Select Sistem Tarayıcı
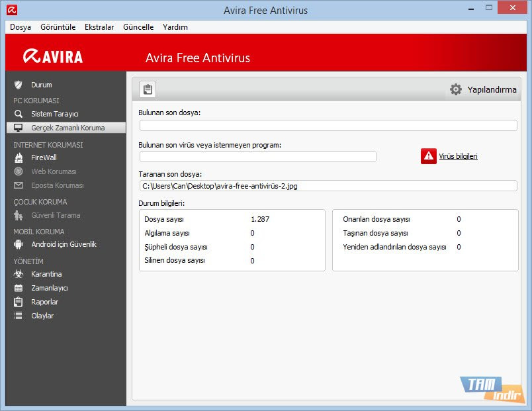This screenshot has width=532, height=411. (x=55, y=114)
